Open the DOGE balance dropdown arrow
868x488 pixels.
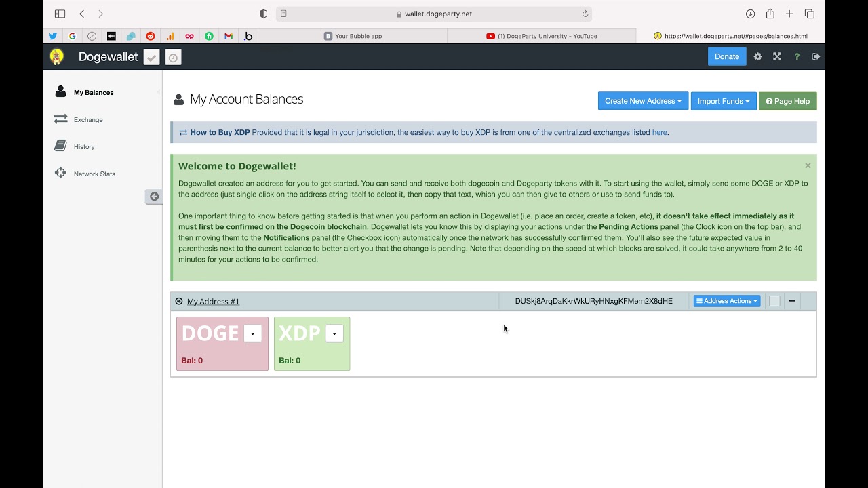(253, 333)
